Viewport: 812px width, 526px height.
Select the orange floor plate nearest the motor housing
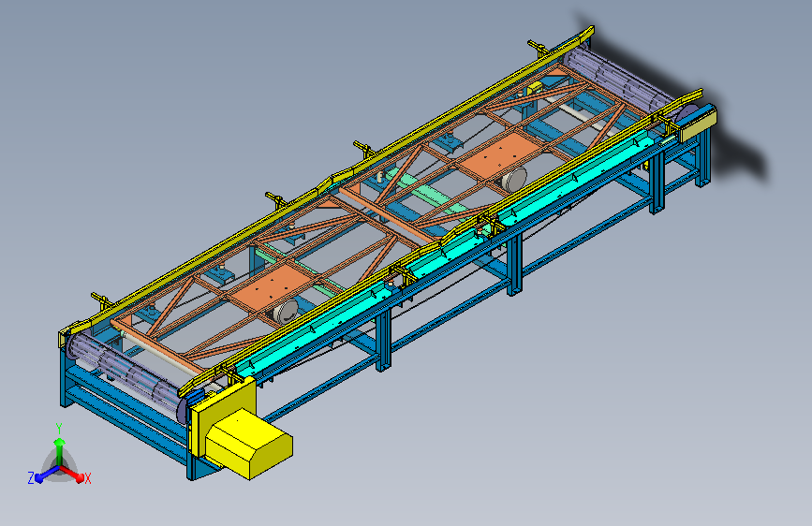click(x=272, y=288)
